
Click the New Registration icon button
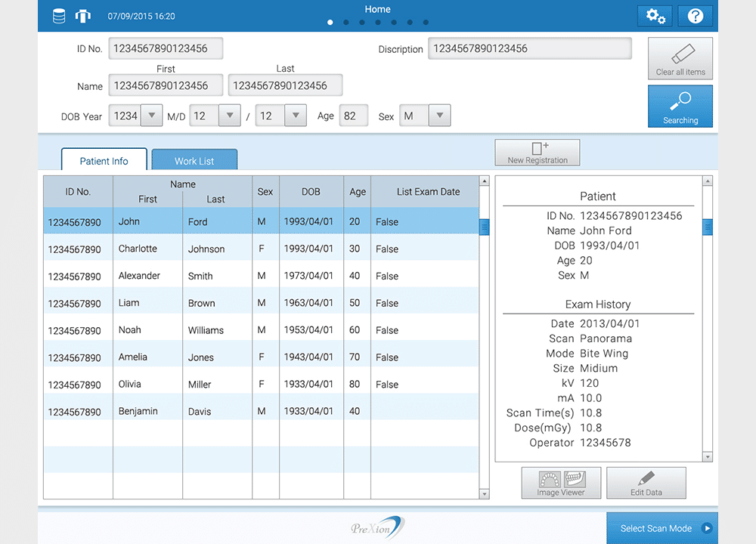(x=538, y=152)
